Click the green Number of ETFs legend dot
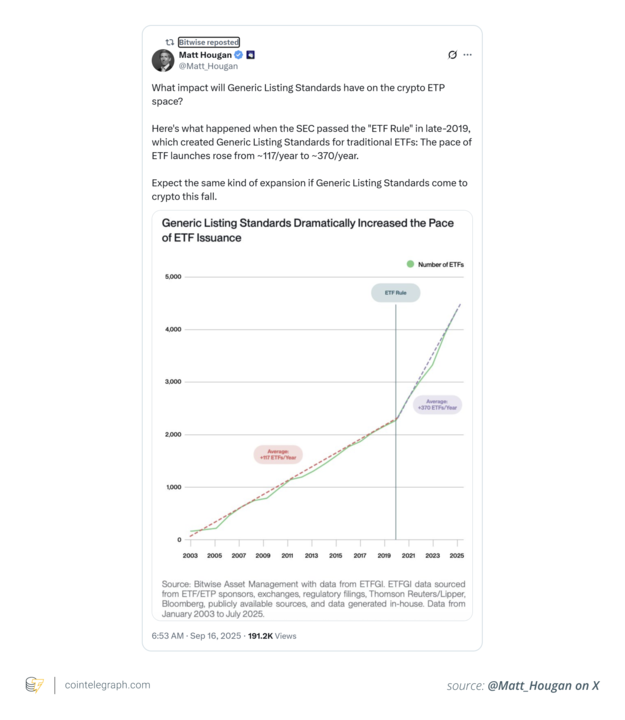 [410, 264]
